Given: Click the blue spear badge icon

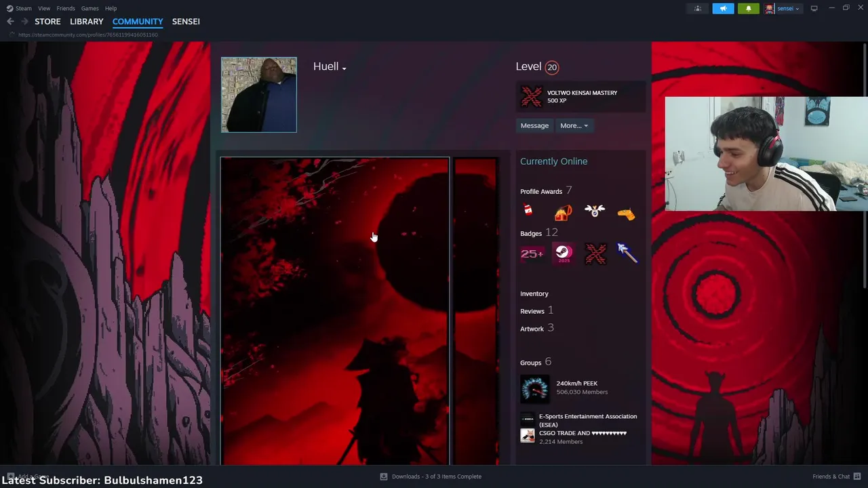Looking at the screenshot, I should pyautogui.click(x=627, y=253).
